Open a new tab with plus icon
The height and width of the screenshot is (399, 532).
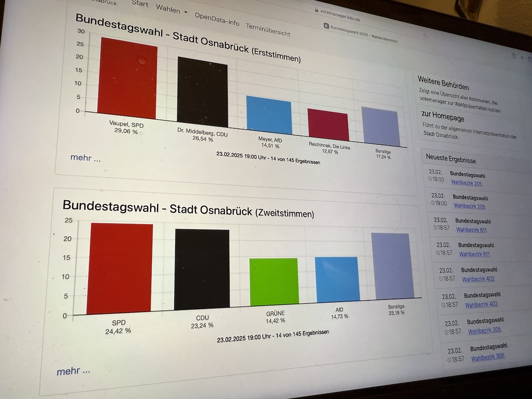(x=522, y=57)
